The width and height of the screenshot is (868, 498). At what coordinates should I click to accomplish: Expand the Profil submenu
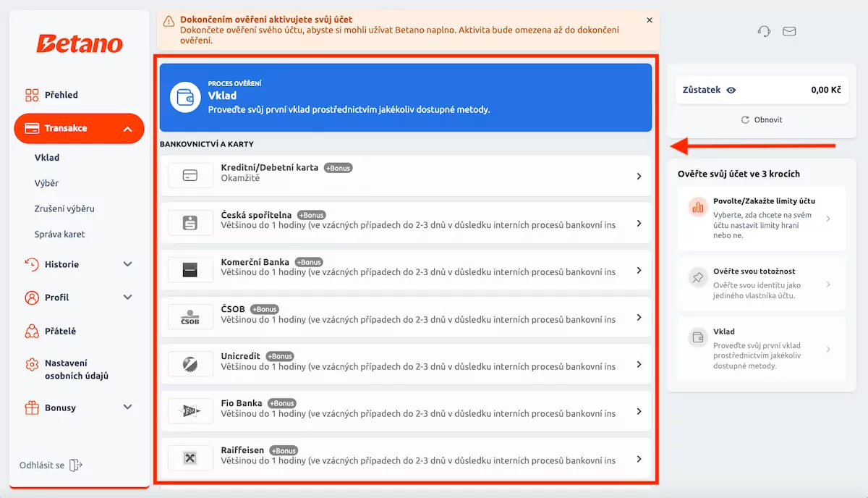click(127, 297)
